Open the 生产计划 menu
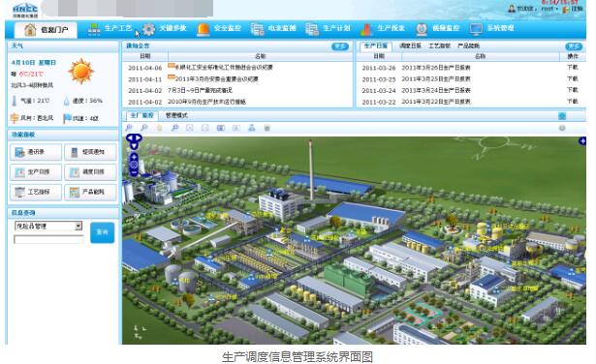This screenshot has height=364, width=596. pos(328,28)
